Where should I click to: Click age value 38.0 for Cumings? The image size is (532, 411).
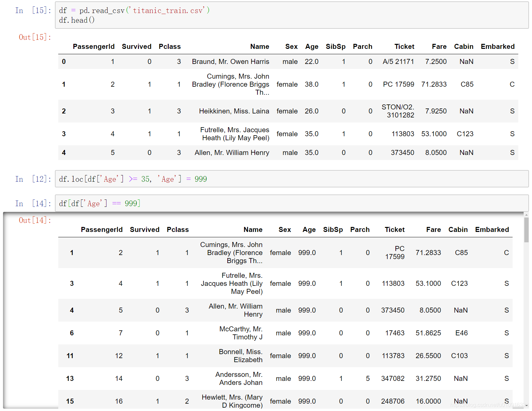(x=312, y=84)
